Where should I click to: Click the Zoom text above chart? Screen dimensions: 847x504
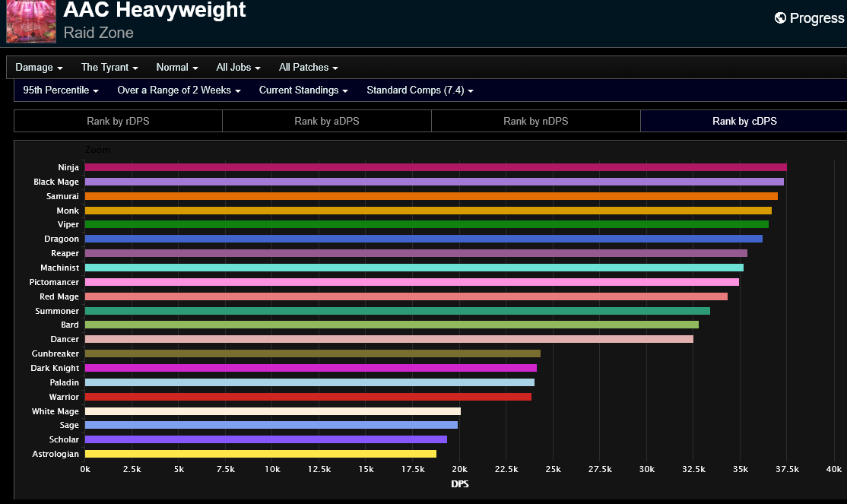click(97, 150)
